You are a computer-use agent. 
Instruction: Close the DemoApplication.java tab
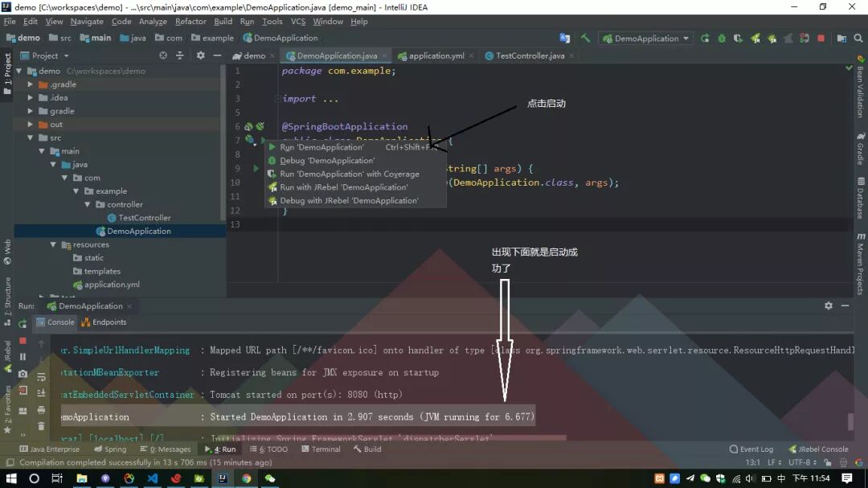(383, 56)
